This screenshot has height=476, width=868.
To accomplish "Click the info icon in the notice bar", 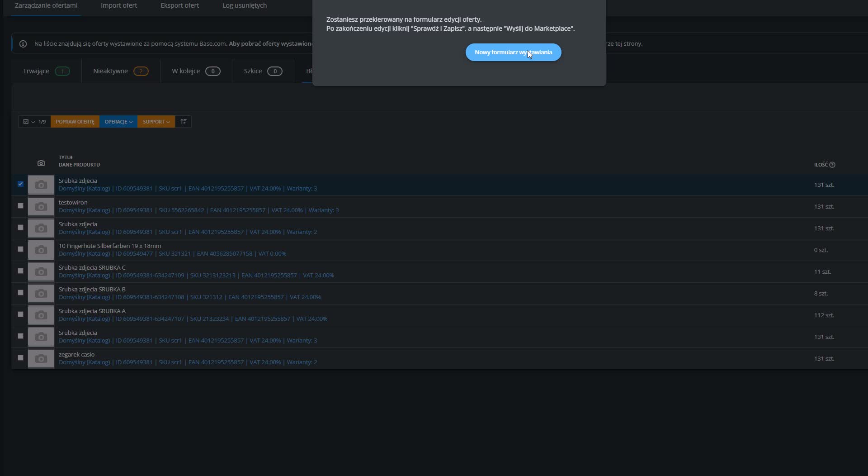I will tap(23, 44).
